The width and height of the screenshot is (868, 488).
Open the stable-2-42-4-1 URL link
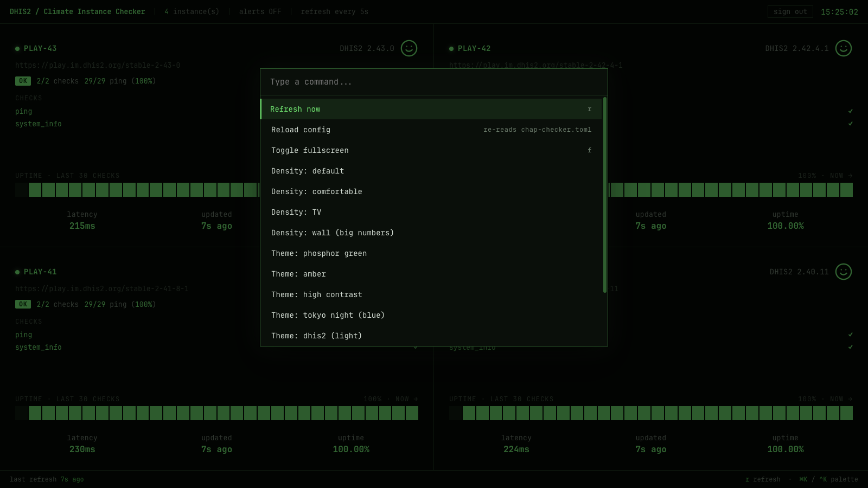(536, 65)
